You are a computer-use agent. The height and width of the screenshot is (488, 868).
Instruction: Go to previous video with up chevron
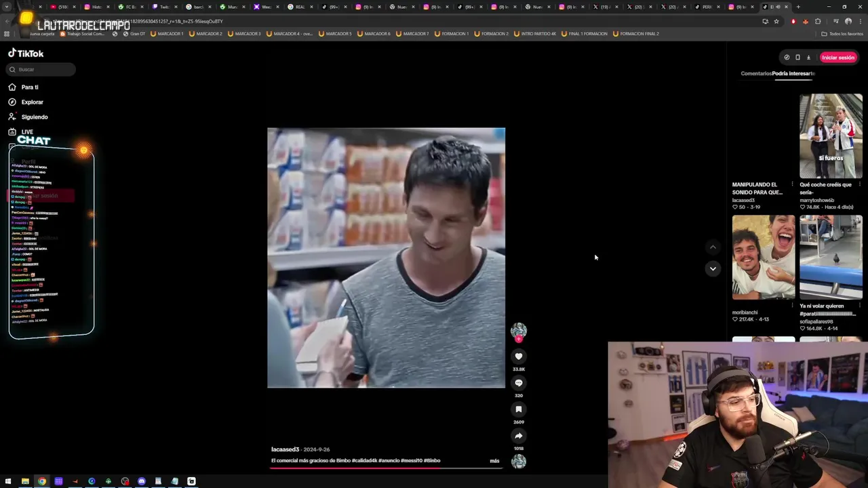pyautogui.click(x=713, y=247)
